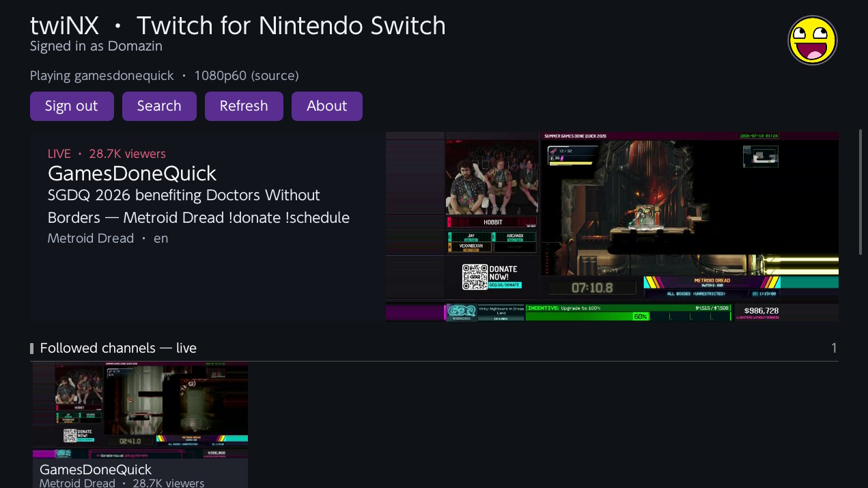868x488 pixels.
Task: Refresh the channel list
Action: (244, 106)
